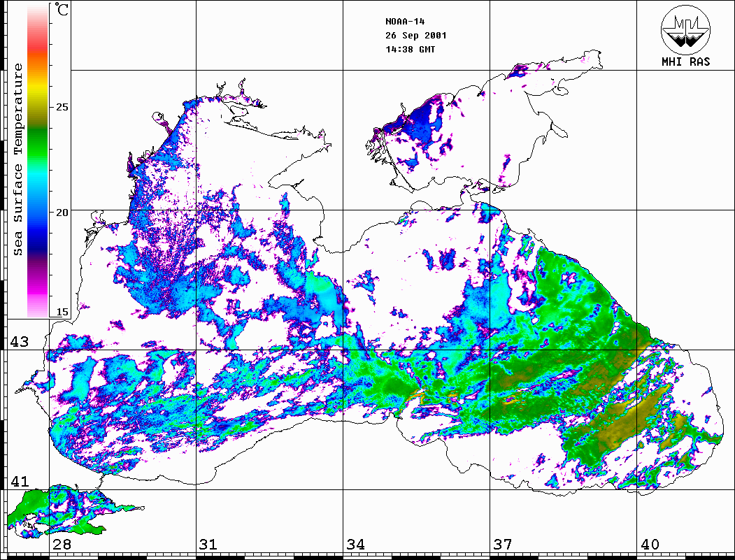Click the MHI RAS text label
735x560 pixels.
coord(685,62)
